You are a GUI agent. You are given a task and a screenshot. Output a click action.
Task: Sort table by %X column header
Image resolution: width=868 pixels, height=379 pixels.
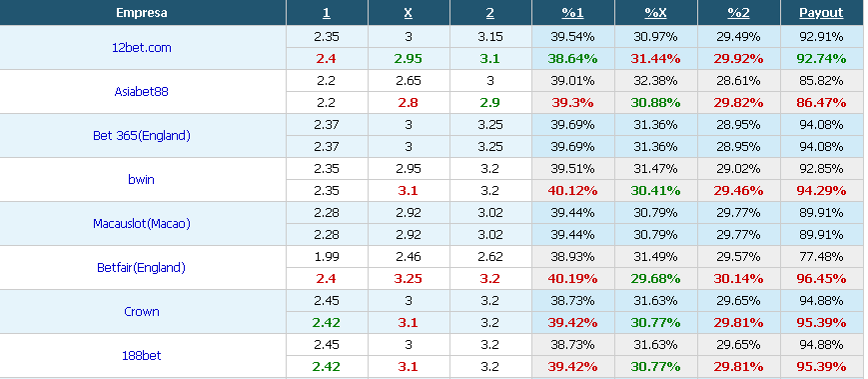click(655, 13)
